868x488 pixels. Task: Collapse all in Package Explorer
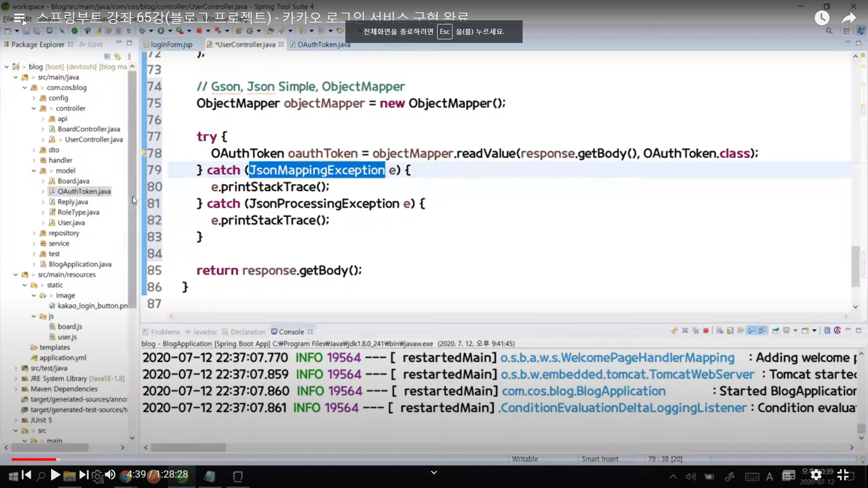coord(107,56)
